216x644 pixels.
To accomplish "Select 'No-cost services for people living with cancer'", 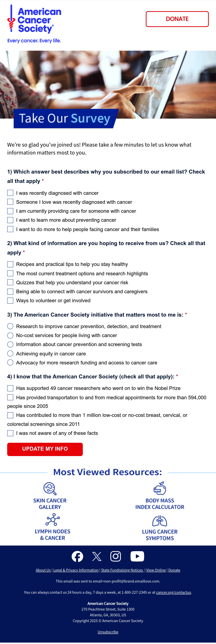I will coord(10,335).
